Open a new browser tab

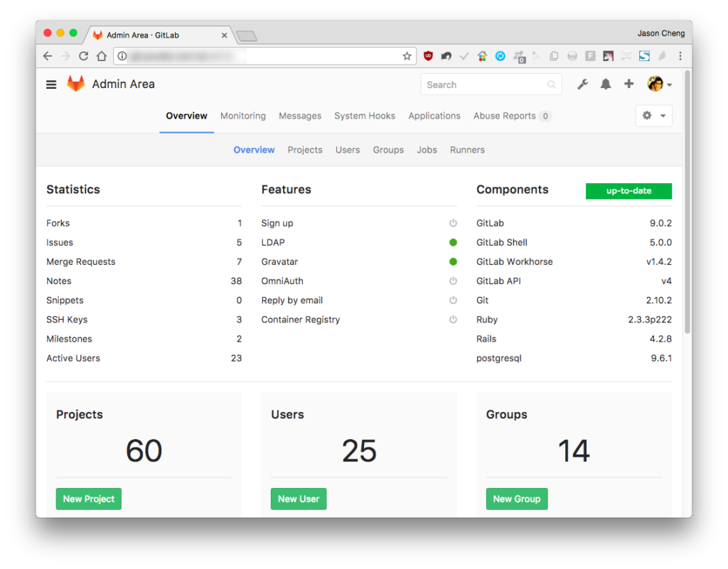247,36
